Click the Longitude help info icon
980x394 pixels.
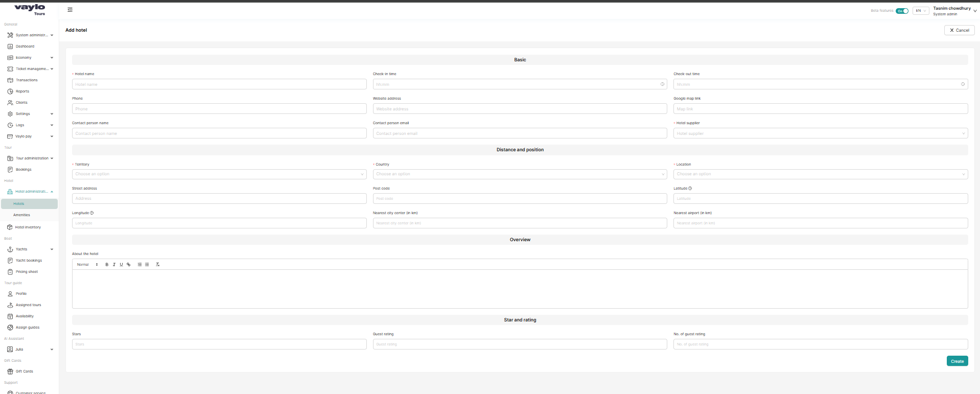(x=92, y=213)
